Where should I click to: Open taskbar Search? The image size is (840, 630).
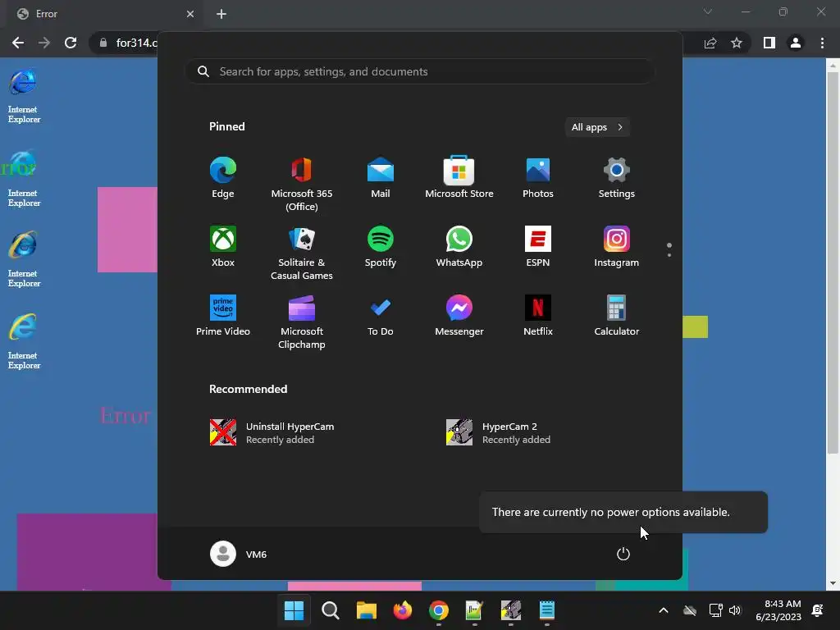pyautogui.click(x=330, y=610)
